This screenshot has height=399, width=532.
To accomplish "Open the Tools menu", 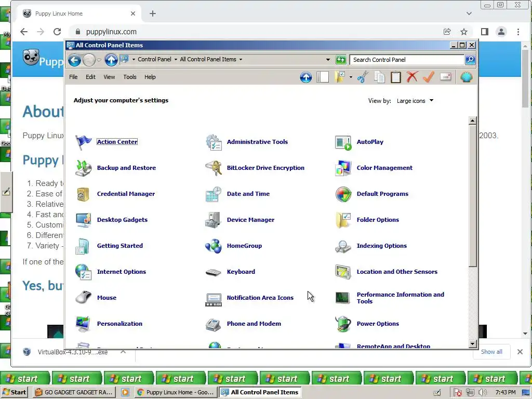I will click(x=129, y=77).
